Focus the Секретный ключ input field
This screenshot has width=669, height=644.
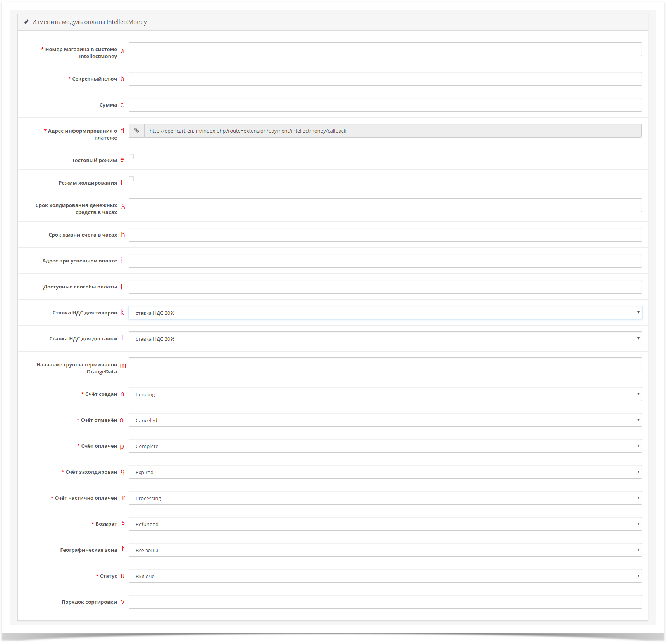(385, 79)
